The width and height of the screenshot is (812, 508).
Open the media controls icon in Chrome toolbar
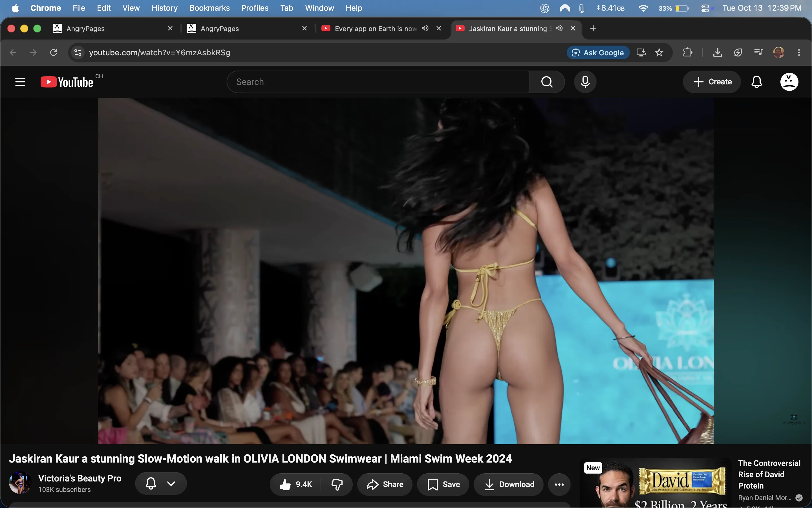[758, 52]
